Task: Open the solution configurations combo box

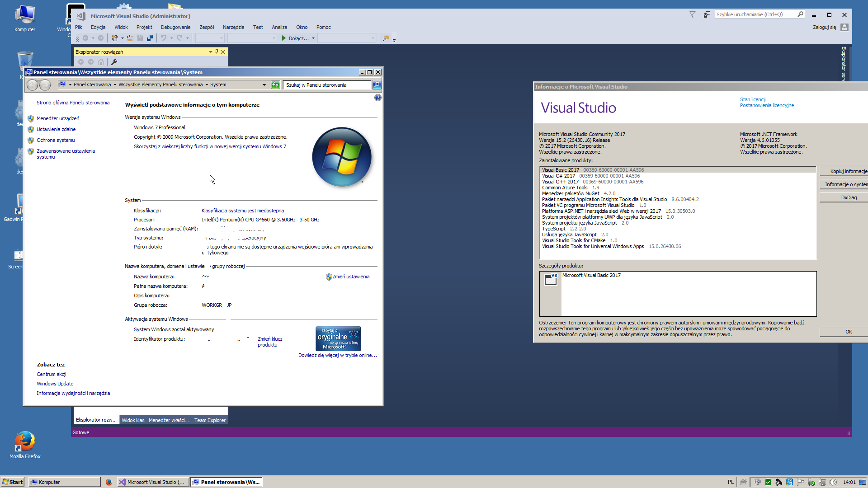Action: point(210,38)
